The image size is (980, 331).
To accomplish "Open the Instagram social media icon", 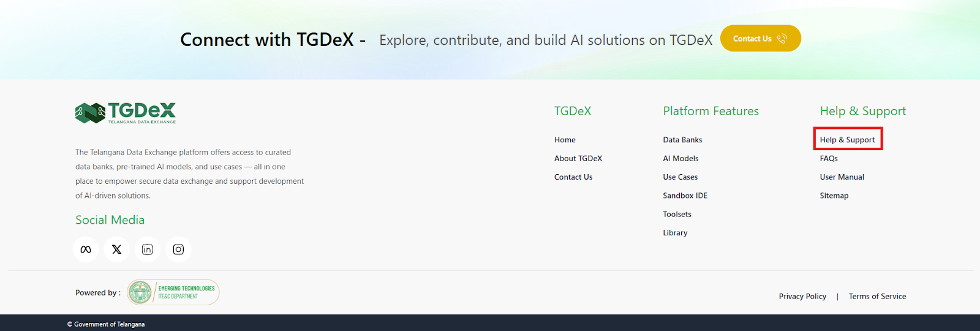I will pos(178,249).
